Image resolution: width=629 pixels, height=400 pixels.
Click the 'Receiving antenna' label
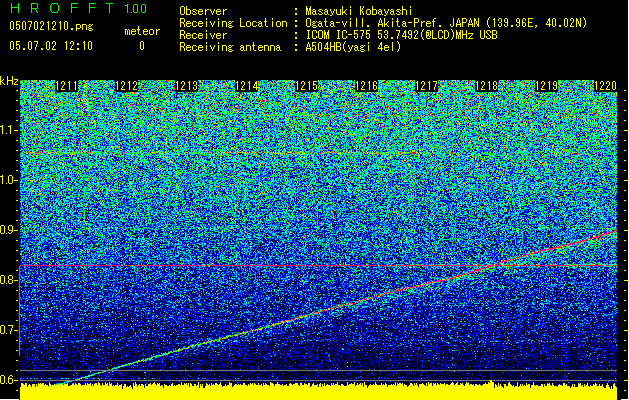point(230,47)
